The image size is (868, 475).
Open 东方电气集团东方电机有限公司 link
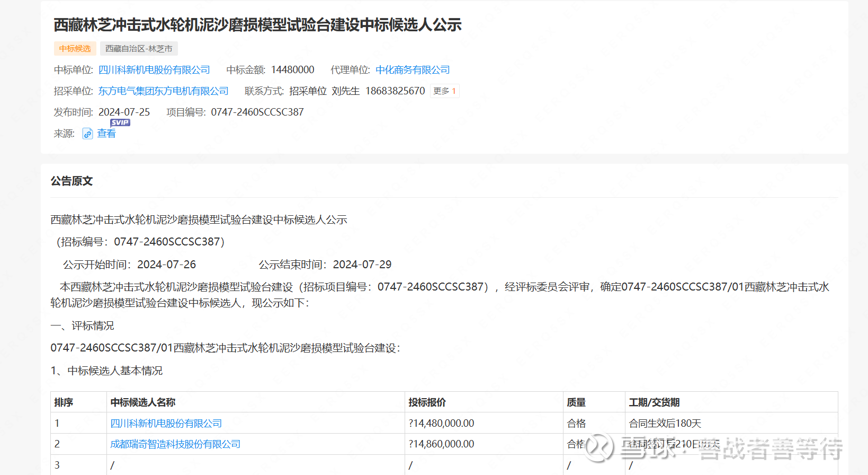pos(163,91)
